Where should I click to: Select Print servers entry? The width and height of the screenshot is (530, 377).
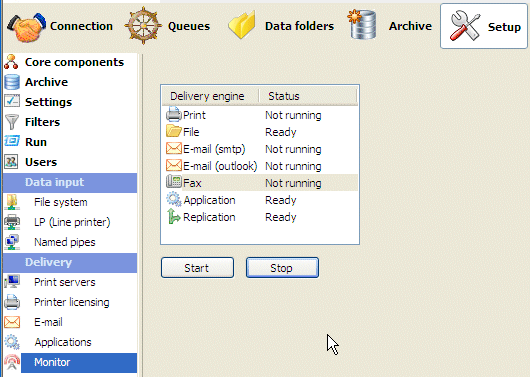click(65, 282)
